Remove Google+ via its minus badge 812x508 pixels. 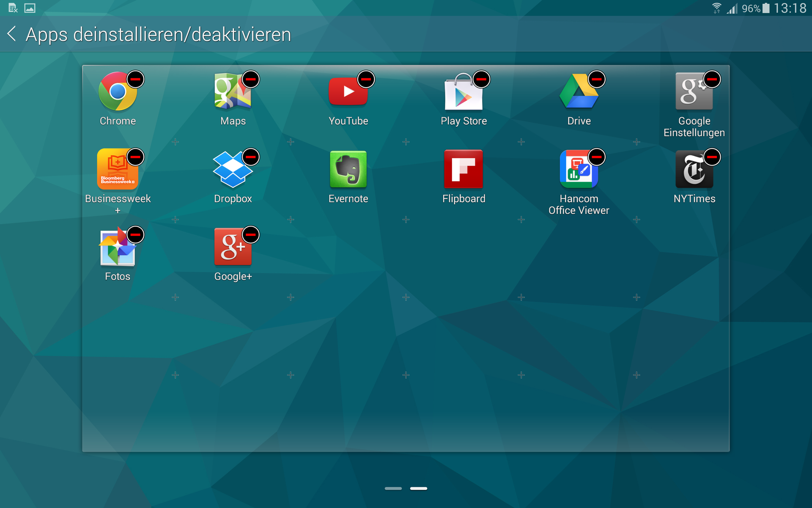click(x=251, y=235)
